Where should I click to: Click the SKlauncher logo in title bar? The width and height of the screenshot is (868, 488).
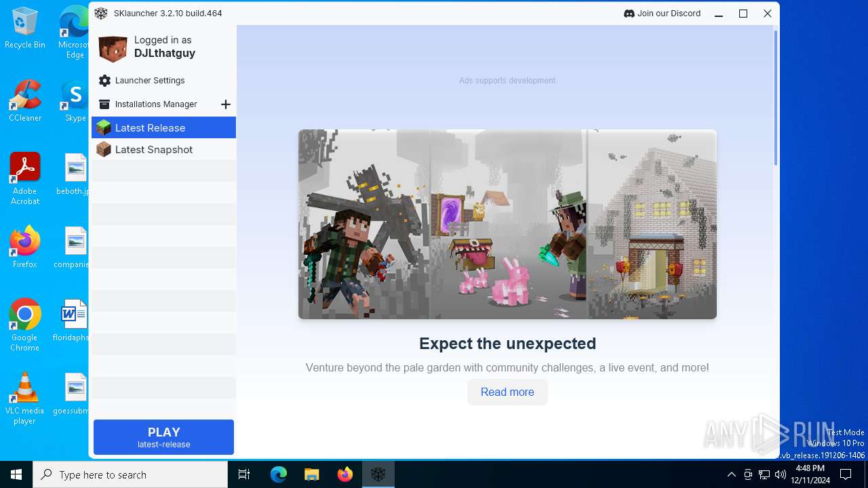click(101, 14)
